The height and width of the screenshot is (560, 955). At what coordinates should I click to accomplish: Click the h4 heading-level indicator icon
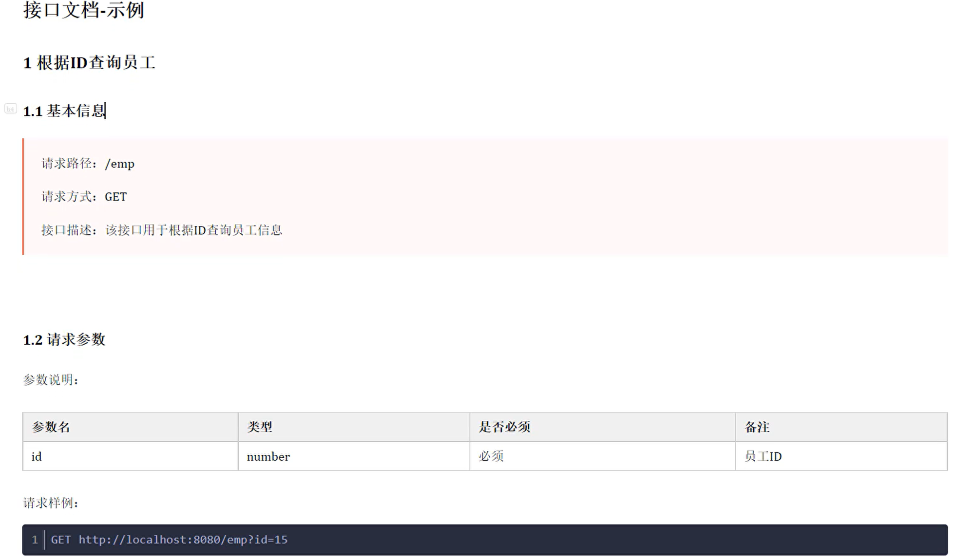(x=10, y=109)
